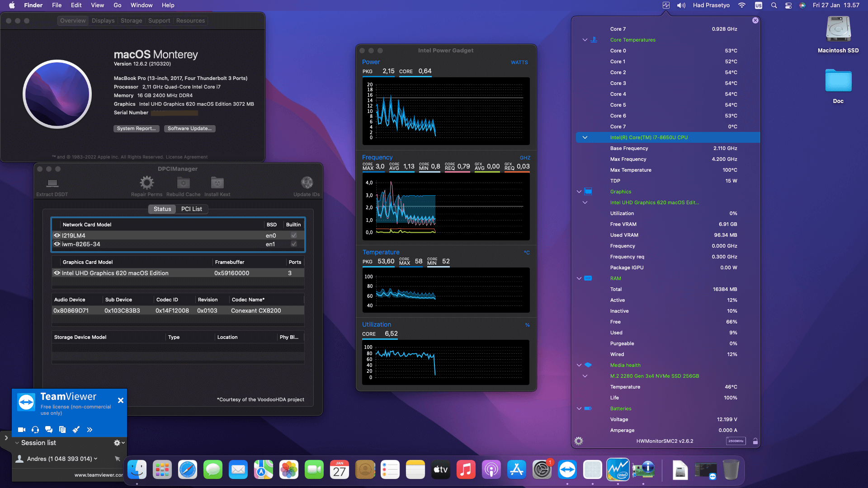Open Safari from the Dock
868x488 pixels.
(x=188, y=470)
